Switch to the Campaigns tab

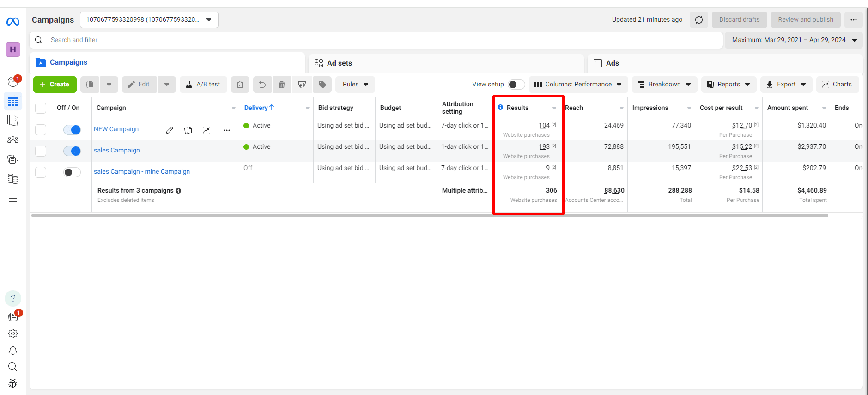pyautogui.click(x=167, y=62)
